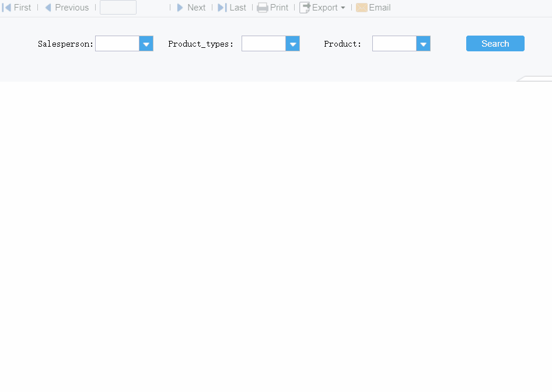
Task: Open the Product_types dropdown list
Action: tap(292, 43)
